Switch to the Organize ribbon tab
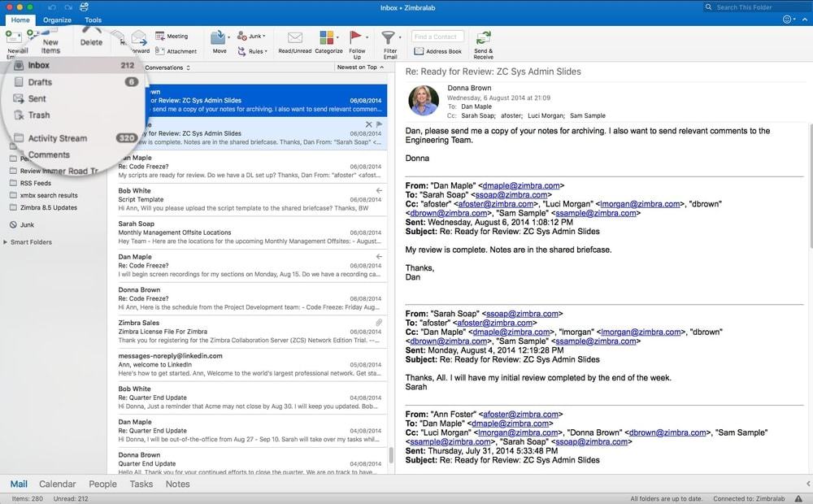The height and width of the screenshot is (504, 813). [57, 20]
